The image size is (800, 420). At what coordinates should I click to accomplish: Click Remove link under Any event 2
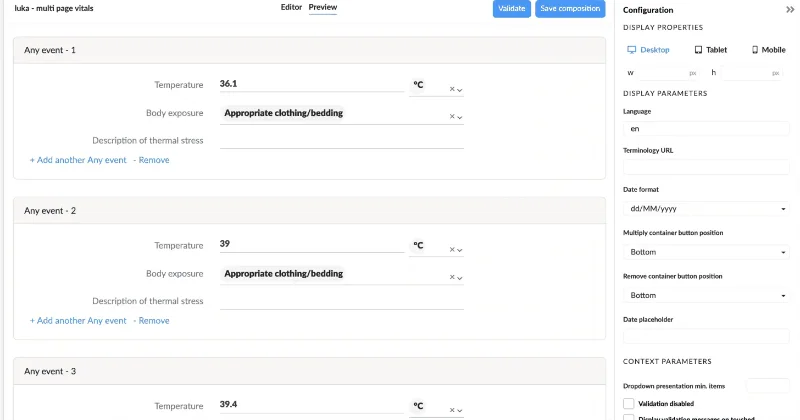click(x=154, y=321)
